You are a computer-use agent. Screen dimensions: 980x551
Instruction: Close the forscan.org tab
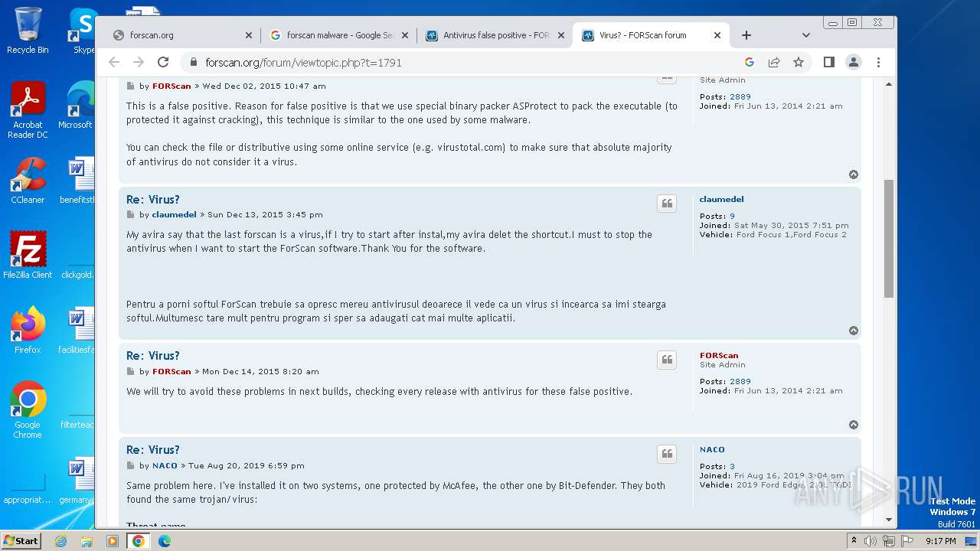pos(249,35)
